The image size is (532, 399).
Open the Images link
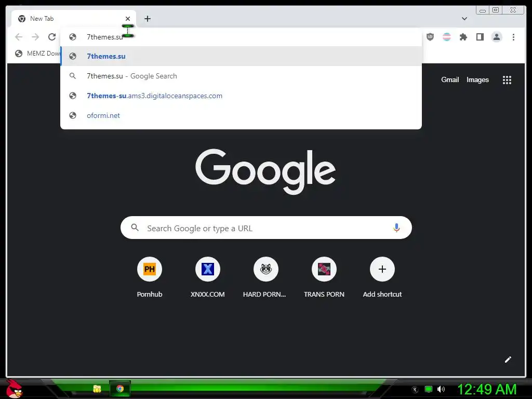point(477,79)
